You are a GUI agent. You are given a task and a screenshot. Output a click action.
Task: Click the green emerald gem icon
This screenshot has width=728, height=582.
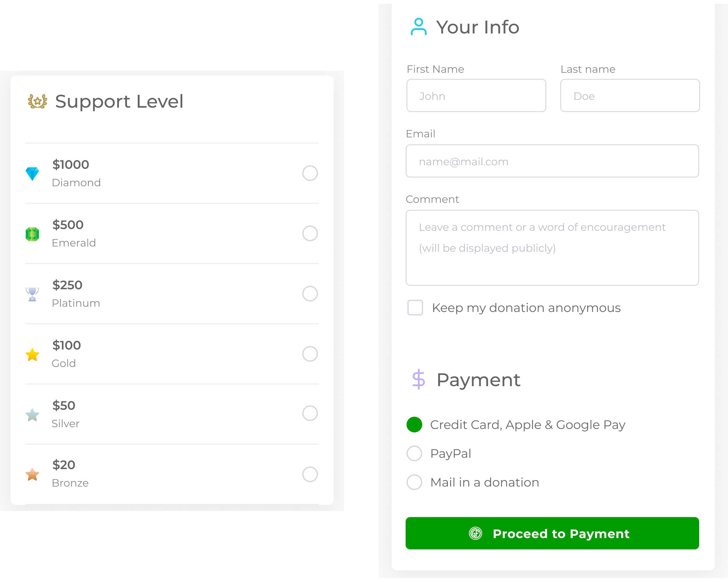point(32,234)
